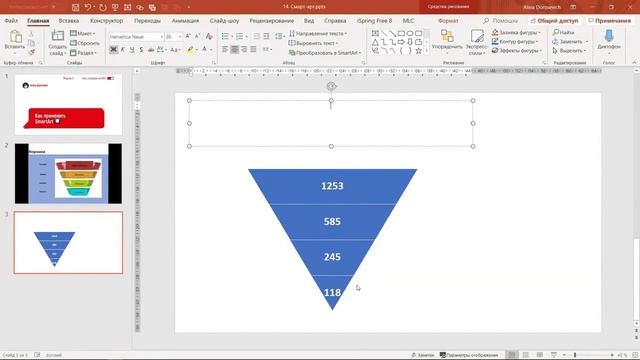
Task: Increase font size with the larger A
Action: tap(188, 37)
